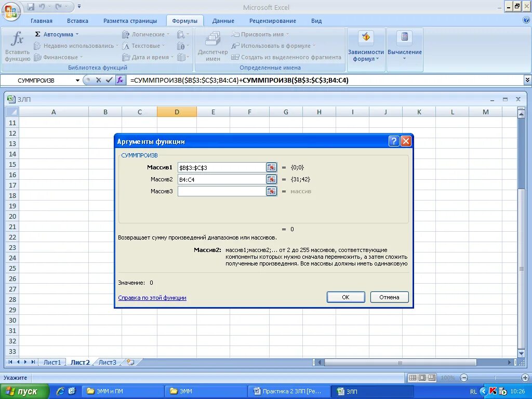Select Лист1 sheet tab
This screenshot has width=532, height=399.
[x=52, y=362]
